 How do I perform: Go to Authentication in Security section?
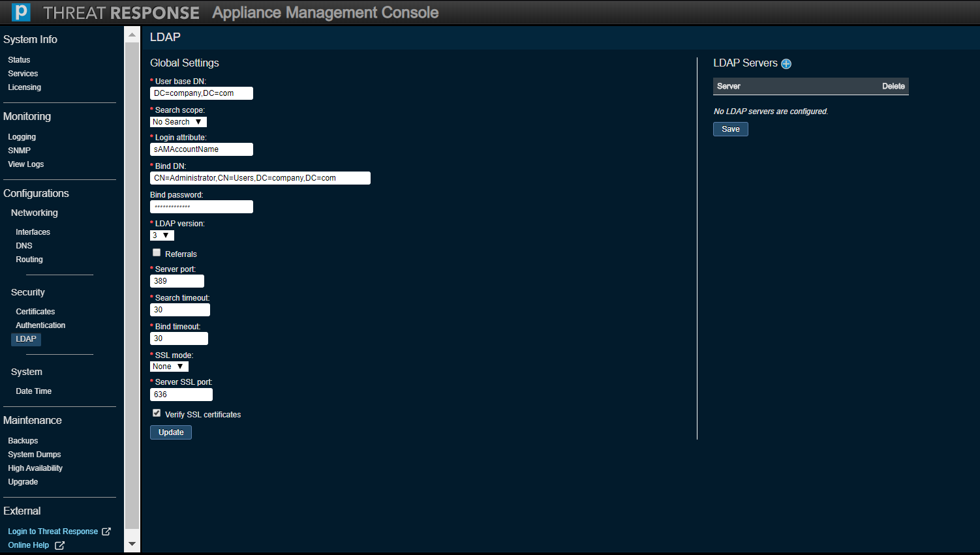click(x=40, y=325)
